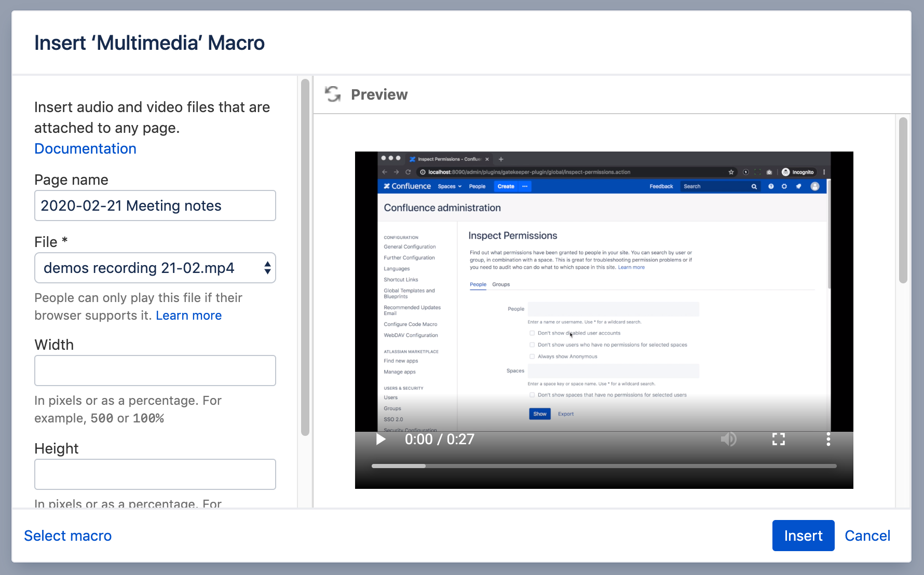Image resolution: width=924 pixels, height=575 pixels.
Task: Open the File dropdown selector
Action: tap(155, 268)
